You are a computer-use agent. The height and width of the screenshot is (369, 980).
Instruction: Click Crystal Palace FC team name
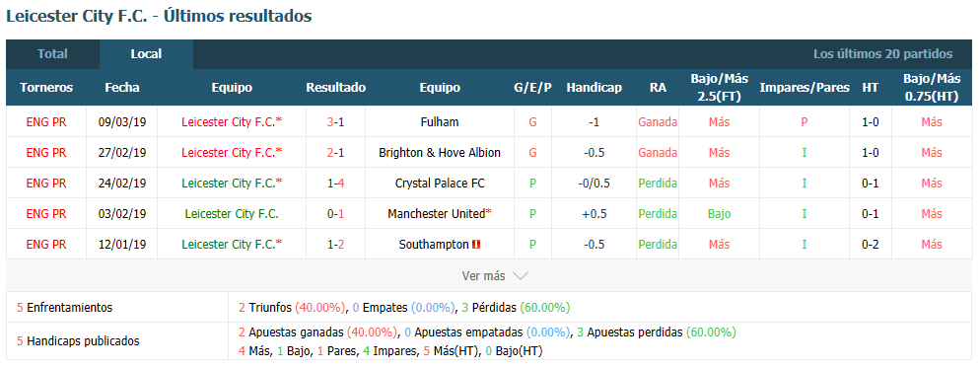[440, 184]
